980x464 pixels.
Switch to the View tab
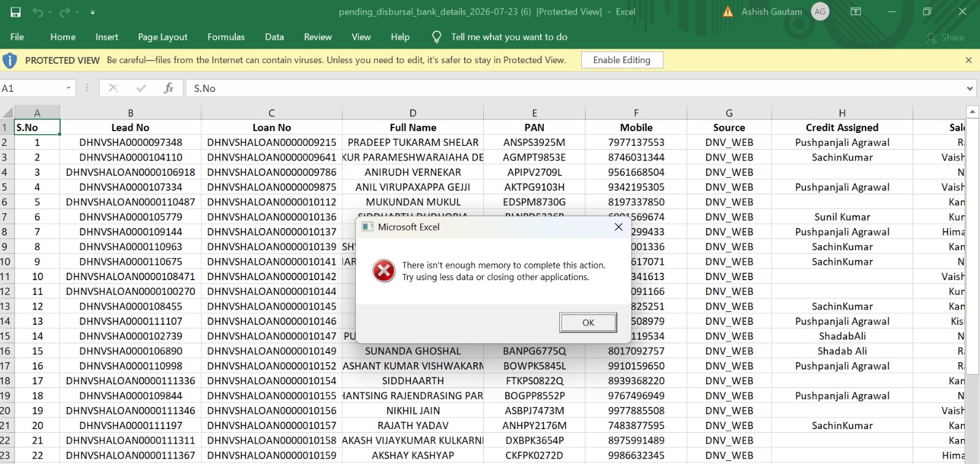pos(361,37)
